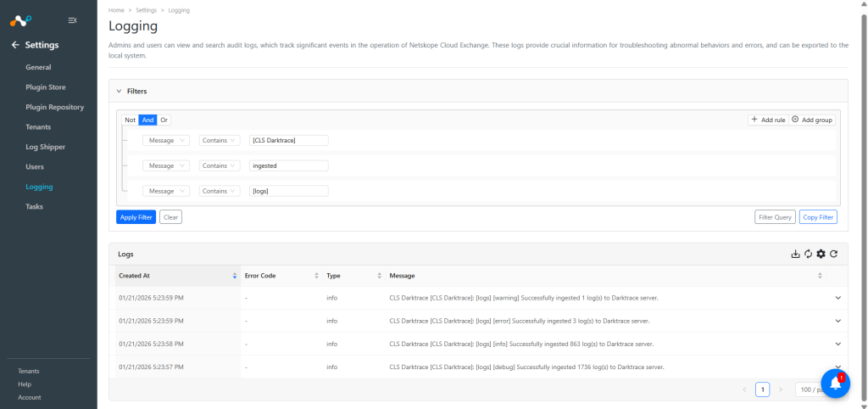Select timestamp 01/21/2026 5:23:57 PM
The image size is (868, 409).
coord(151,367)
